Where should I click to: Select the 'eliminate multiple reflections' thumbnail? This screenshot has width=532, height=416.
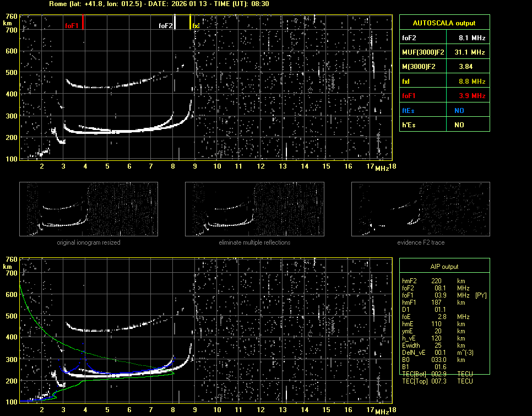(254, 209)
